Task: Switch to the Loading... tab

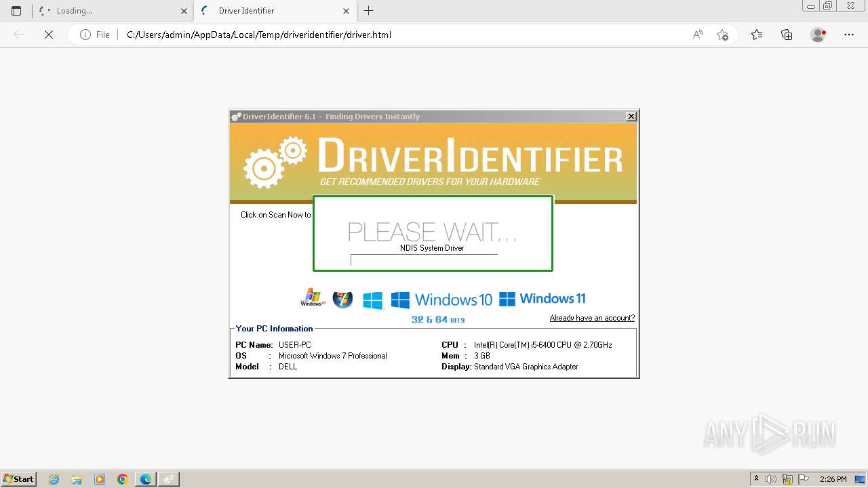Action: [x=113, y=11]
